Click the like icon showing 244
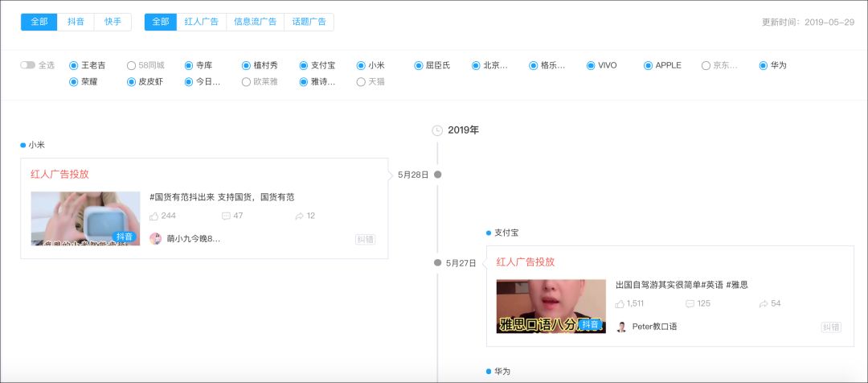This screenshot has height=383, width=868. coord(154,216)
